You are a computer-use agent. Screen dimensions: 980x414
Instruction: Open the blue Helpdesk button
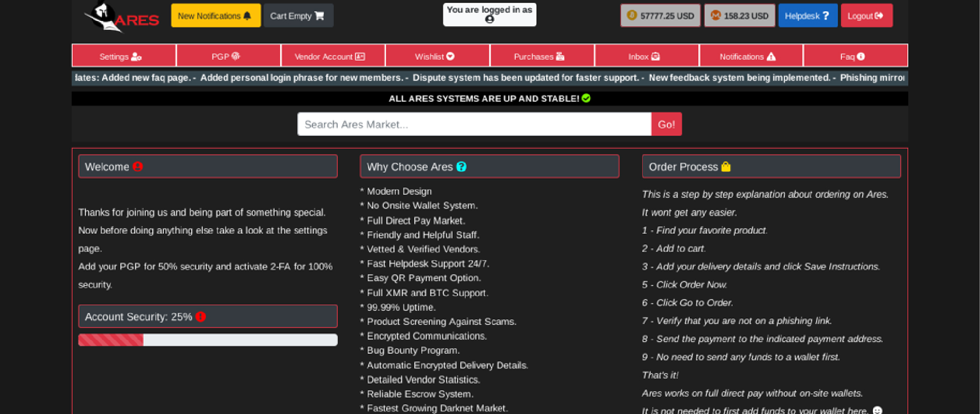pos(808,16)
